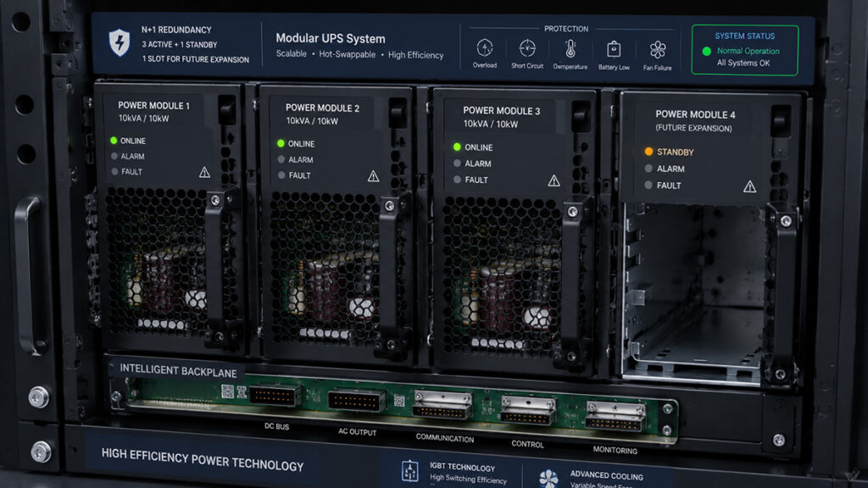868x488 pixels.
Task: Click the 'SYSTEM STATUS' heading
Action: 744,36
